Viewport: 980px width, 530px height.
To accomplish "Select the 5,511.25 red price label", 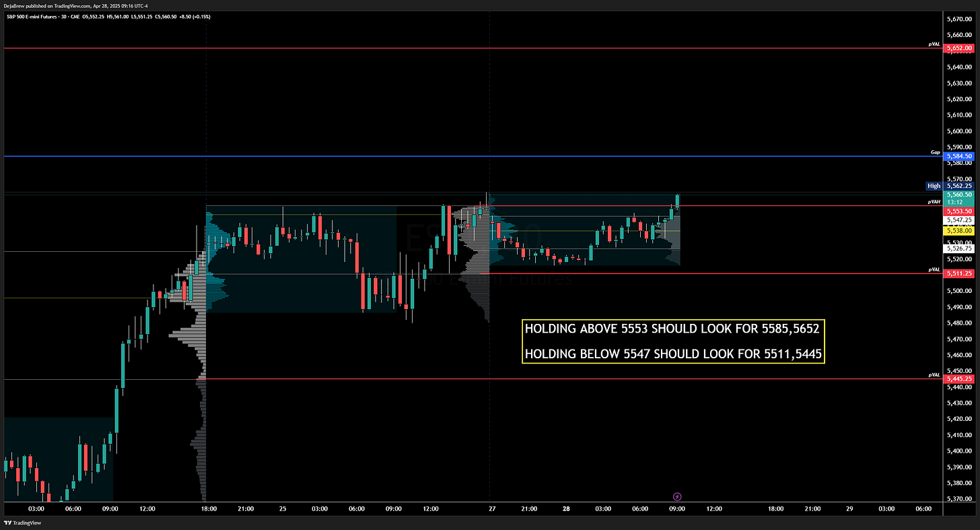I will coord(958,273).
